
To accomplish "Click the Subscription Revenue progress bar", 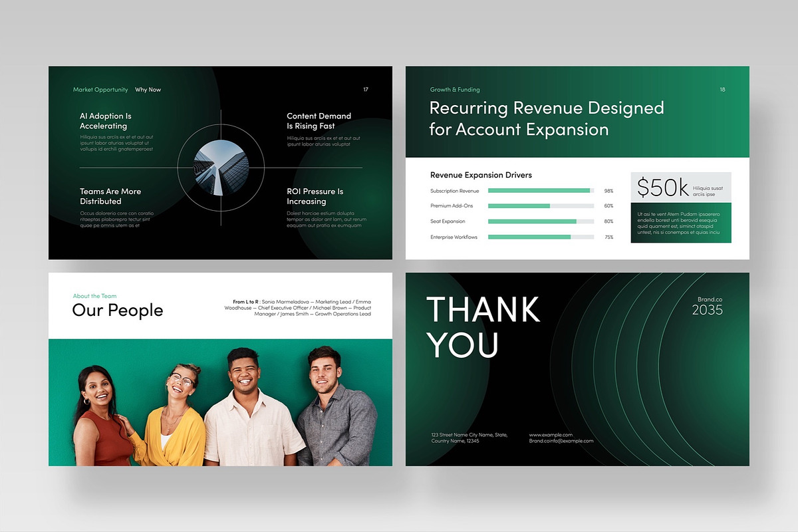I will click(x=541, y=191).
